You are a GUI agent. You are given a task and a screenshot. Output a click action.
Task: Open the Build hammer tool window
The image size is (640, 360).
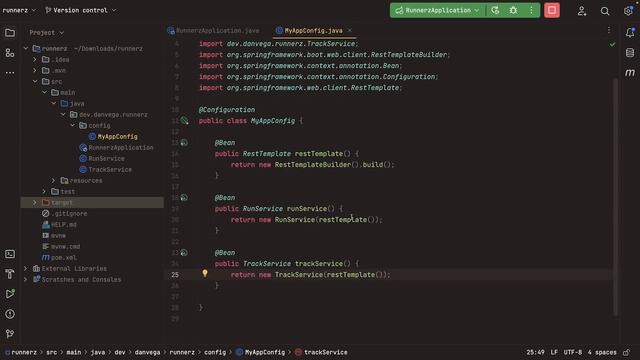pyautogui.click(x=10, y=274)
